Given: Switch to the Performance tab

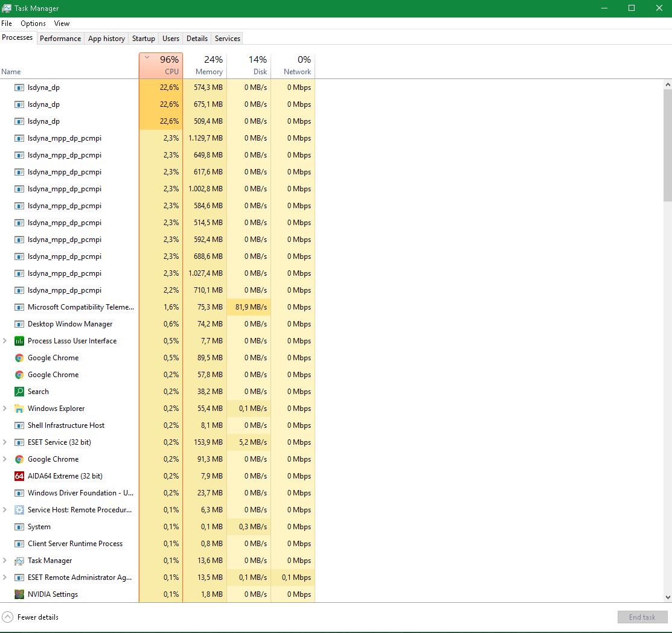Looking at the screenshot, I should coord(60,39).
